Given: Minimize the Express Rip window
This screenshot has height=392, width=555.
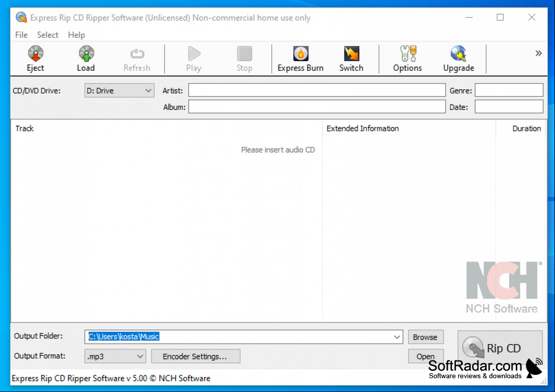Looking at the screenshot, I should 469,17.
